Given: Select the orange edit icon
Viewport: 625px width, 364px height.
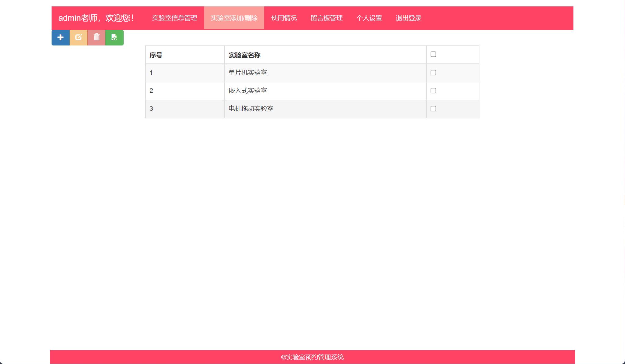Looking at the screenshot, I should (x=78, y=38).
